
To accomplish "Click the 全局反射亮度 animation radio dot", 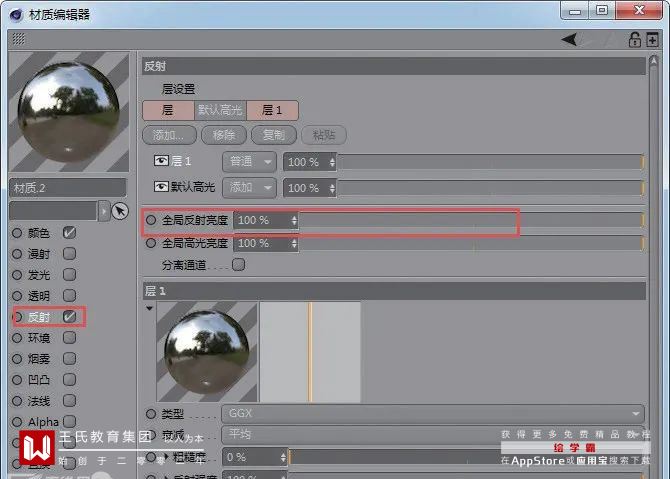I will tap(151, 220).
